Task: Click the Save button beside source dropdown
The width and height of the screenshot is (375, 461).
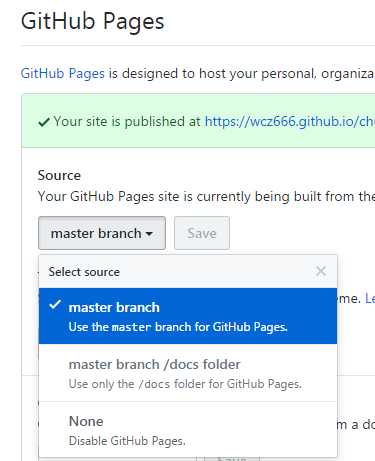Action: [x=202, y=233]
